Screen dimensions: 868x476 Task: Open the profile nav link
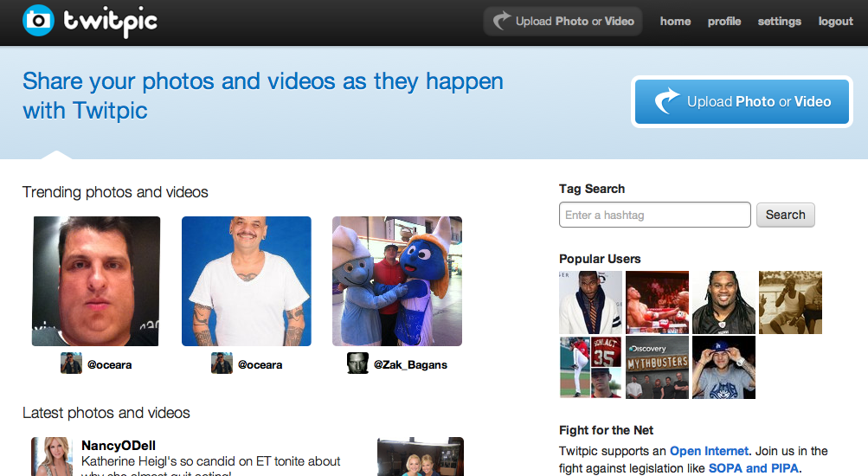[724, 21]
